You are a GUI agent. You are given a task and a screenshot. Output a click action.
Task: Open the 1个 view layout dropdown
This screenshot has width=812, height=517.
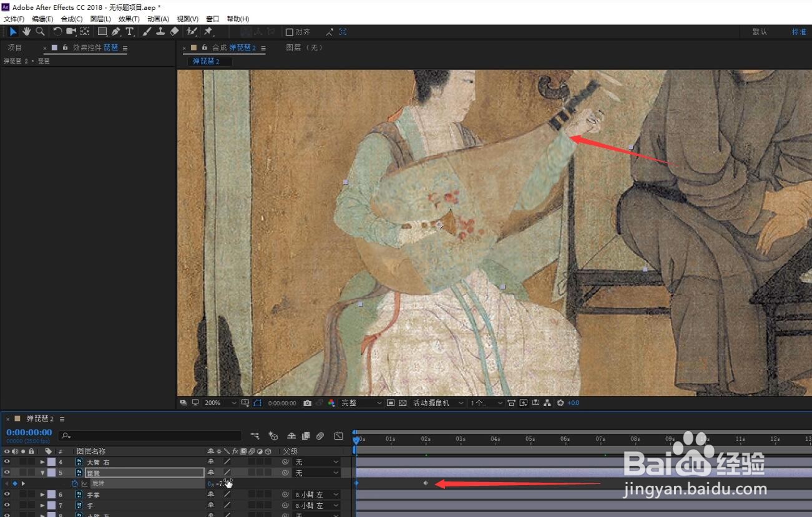click(x=486, y=403)
